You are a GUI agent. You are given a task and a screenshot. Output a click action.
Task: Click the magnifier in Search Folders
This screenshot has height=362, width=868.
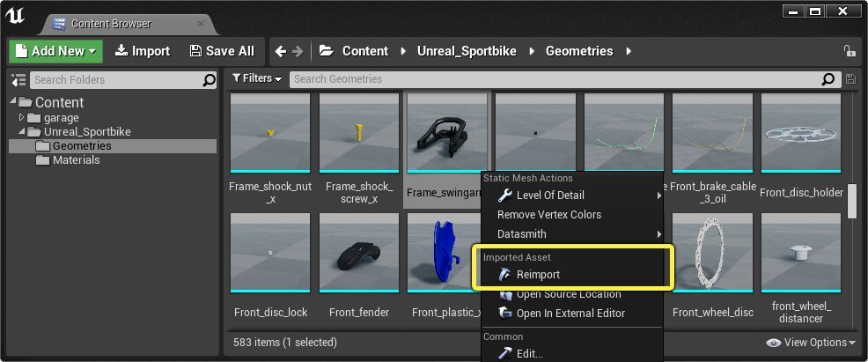coord(209,80)
